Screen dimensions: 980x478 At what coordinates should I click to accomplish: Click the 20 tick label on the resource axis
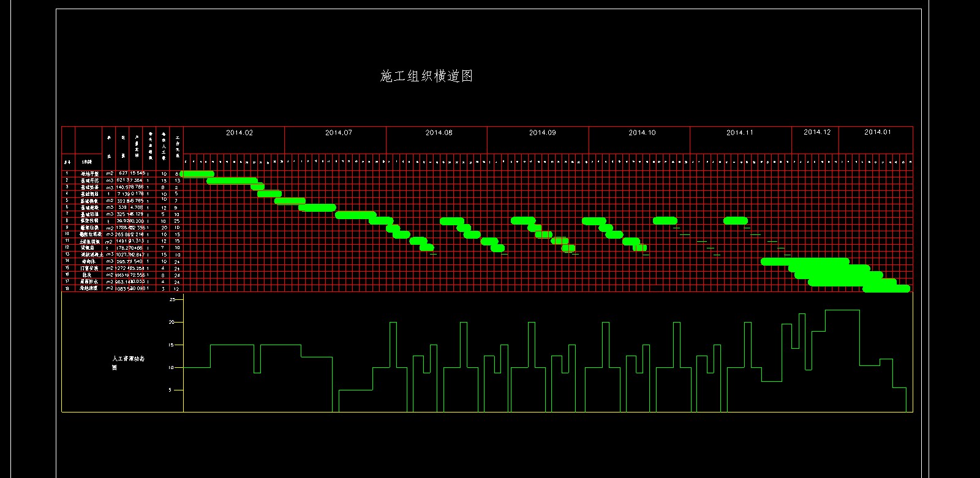pos(172,322)
